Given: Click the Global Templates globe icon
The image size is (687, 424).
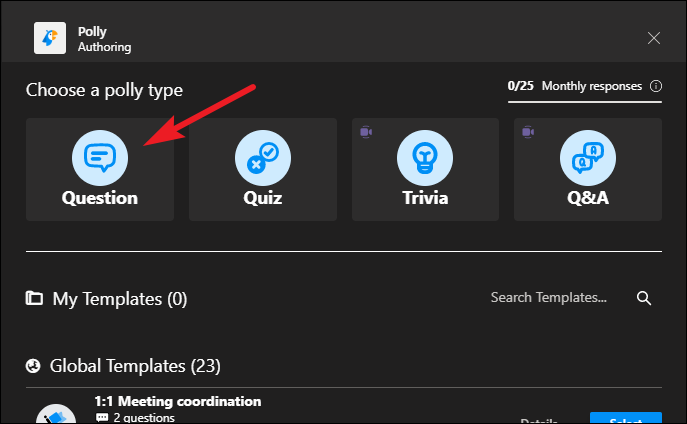Looking at the screenshot, I should pos(33,366).
